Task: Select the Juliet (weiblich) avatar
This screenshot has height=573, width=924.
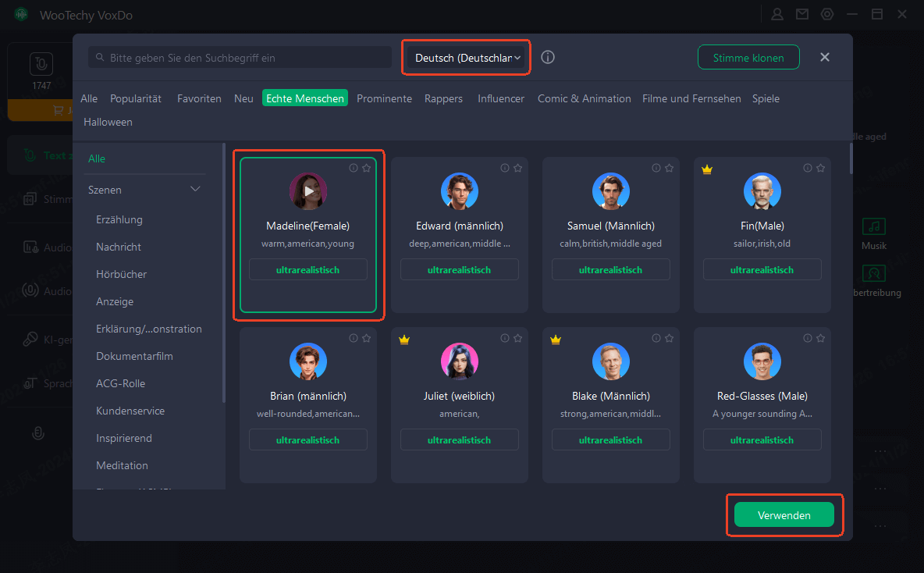Action: (x=460, y=361)
